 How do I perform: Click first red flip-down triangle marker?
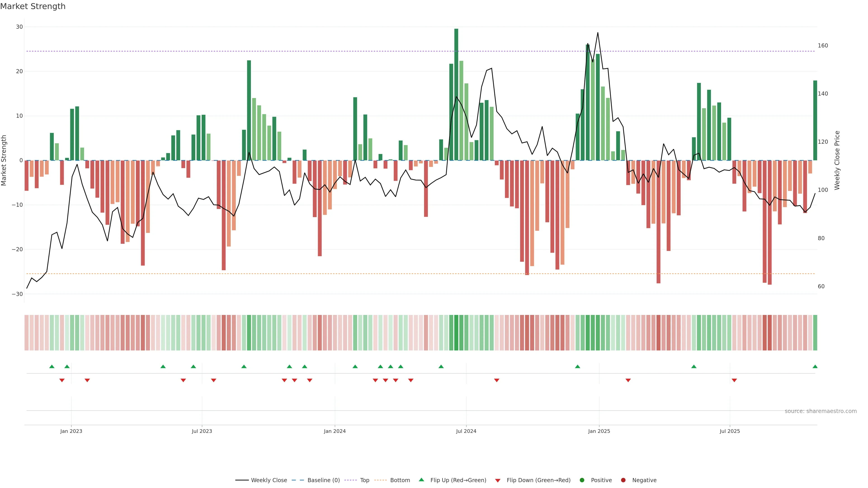(x=62, y=380)
